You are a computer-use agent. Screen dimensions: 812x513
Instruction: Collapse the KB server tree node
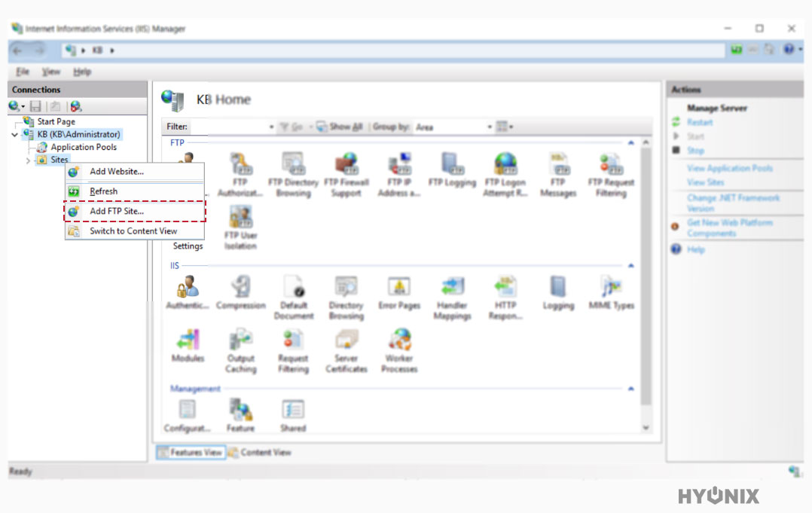point(14,135)
